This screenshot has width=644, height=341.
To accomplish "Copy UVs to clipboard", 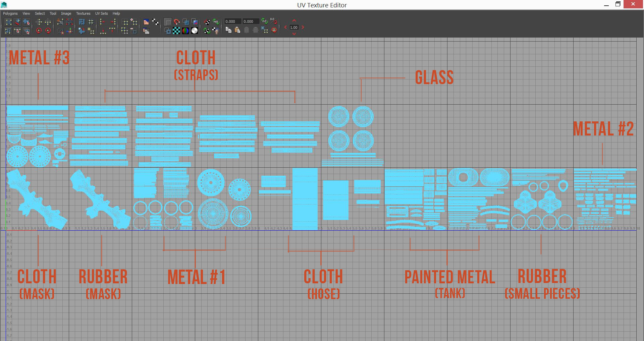I will (x=228, y=30).
